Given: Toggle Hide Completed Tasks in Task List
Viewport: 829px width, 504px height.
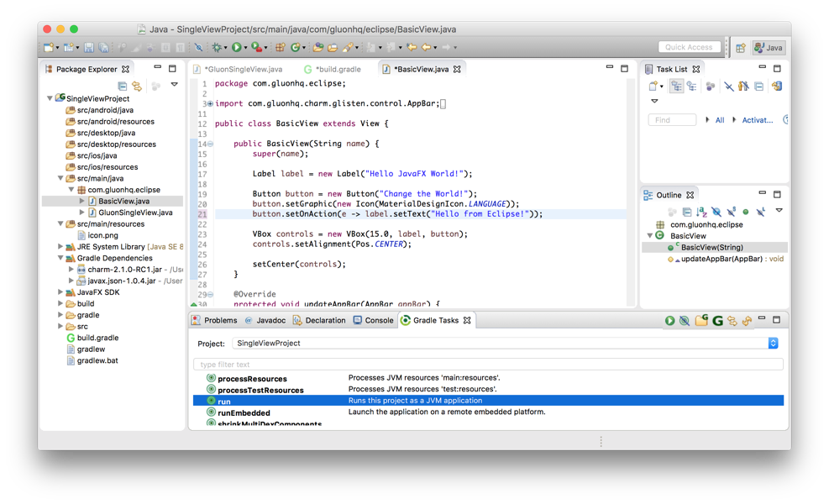Looking at the screenshot, I should click(729, 87).
